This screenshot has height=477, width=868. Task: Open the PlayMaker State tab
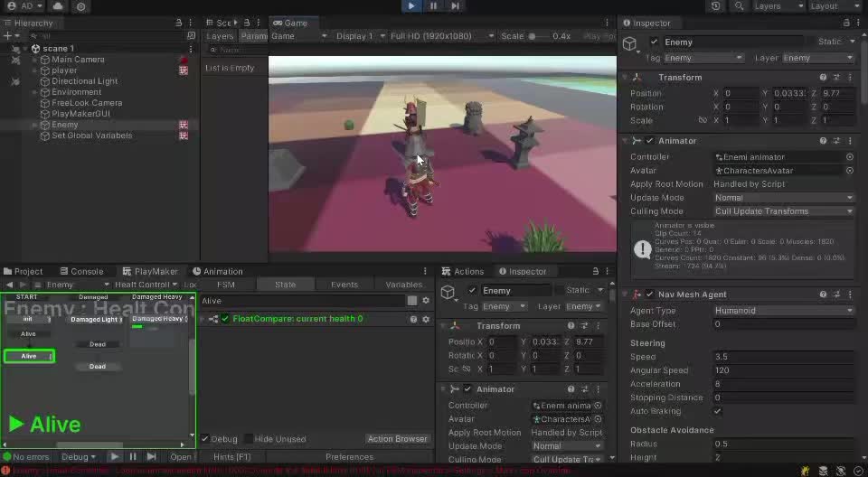(x=285, y=285)
